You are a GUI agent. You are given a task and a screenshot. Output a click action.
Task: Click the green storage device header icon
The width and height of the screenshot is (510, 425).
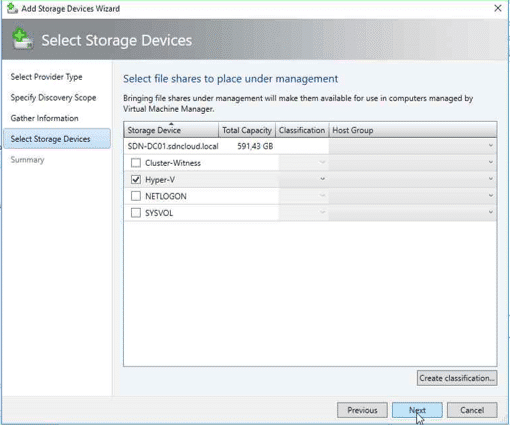pyautogui.click(x=22, y=39)
